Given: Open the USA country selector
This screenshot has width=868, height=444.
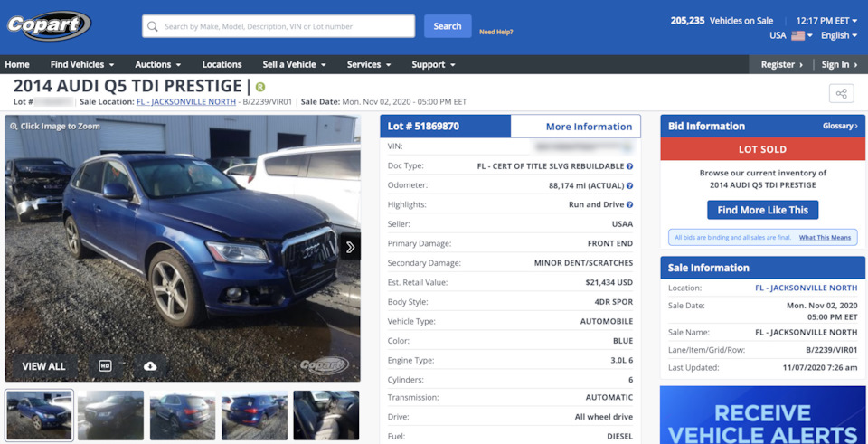Looking at the screenshot, I should [x=790, y=35].
